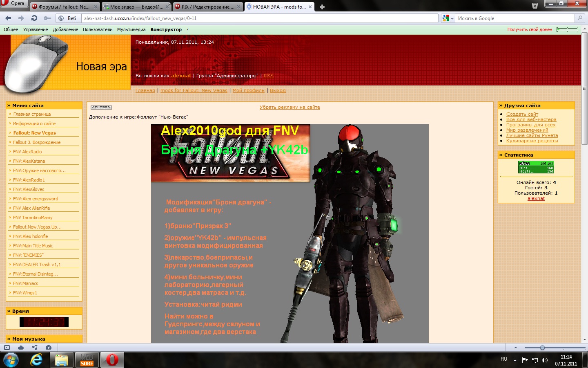Reload the current page
The height and width of the screenshot is (368, 588).
(34, 18)
